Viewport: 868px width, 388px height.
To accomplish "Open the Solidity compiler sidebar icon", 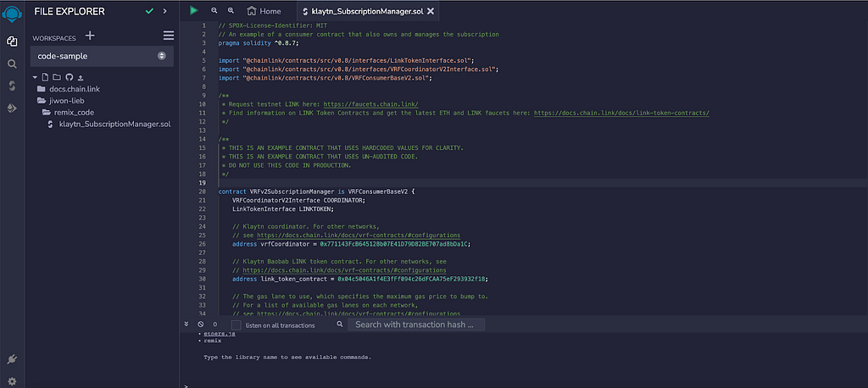I will [x=12, y=86].
